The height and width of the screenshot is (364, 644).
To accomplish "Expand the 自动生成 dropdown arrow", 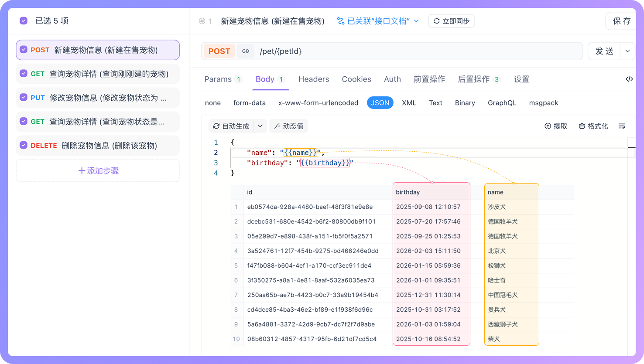I will [260, 126].
